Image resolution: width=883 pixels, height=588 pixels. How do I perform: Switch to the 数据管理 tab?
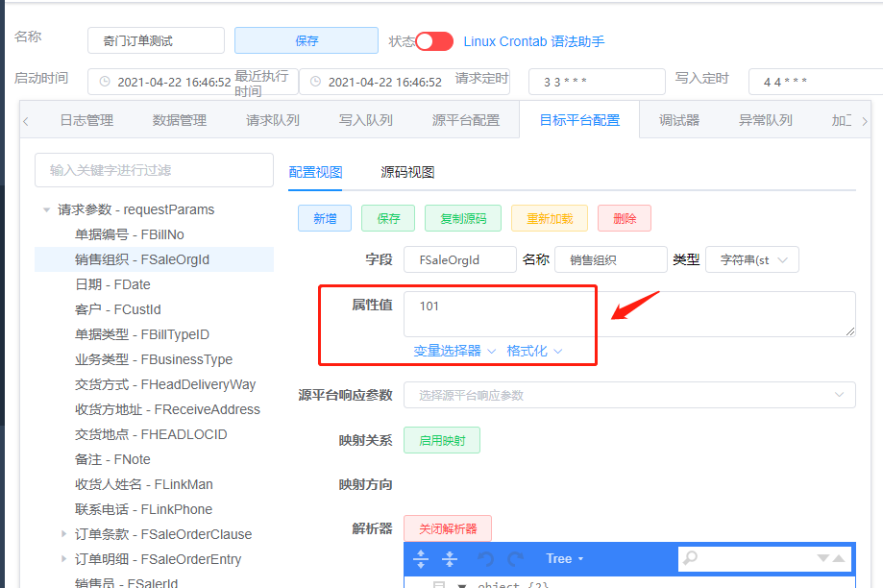pyautogui.click(x=180, y=120)
